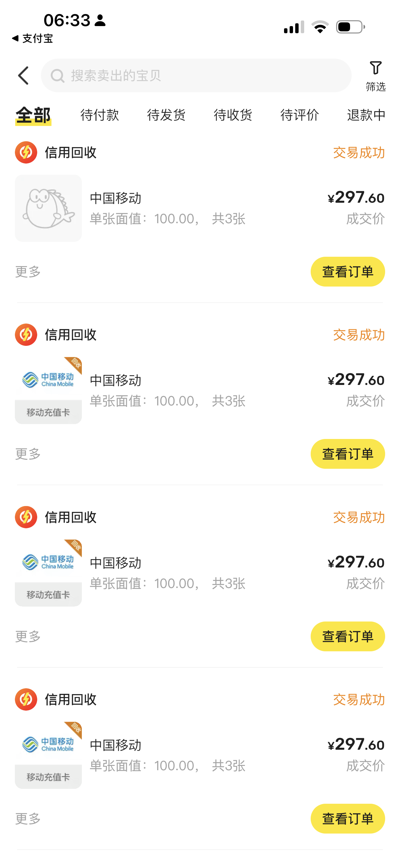Click 查看订单 for the first order
Image resolution: width=400 pixels, height=868 pixels.
click(348, 272)
